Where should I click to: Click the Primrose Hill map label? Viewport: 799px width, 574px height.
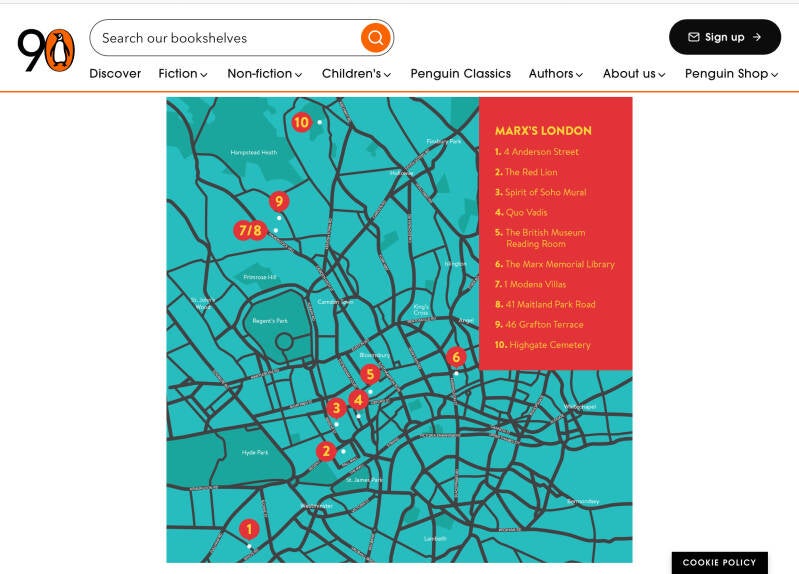tap(260, 277)
